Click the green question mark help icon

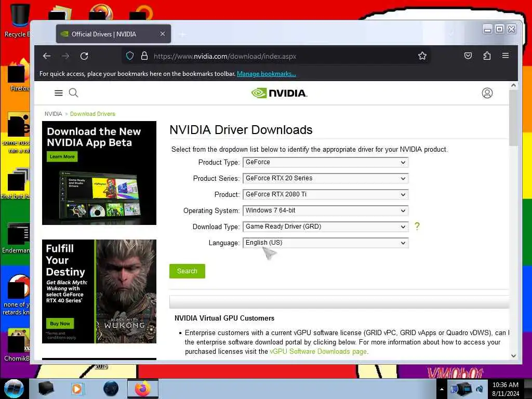tap(417, 226)
